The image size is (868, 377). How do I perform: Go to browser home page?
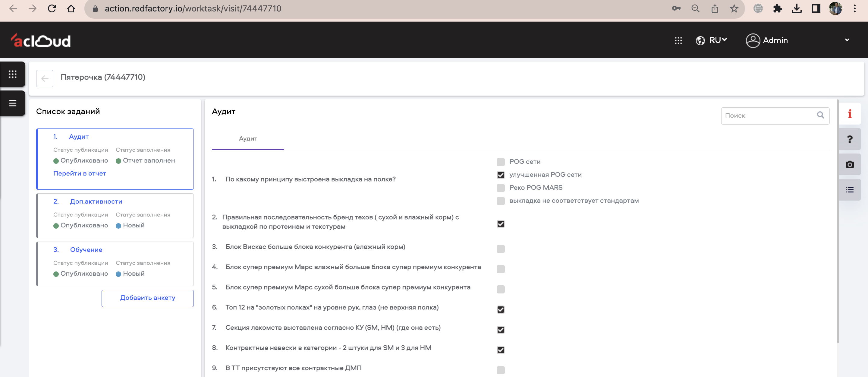pos(71,8)
